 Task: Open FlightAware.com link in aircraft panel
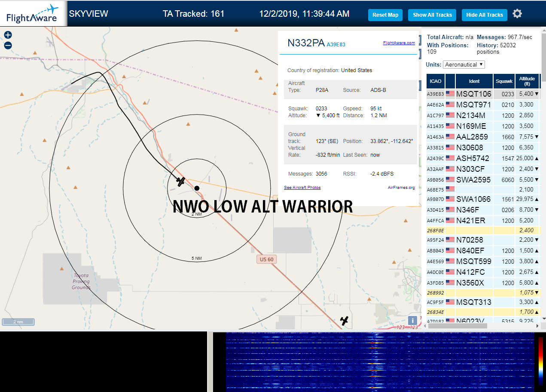point(399,43)
